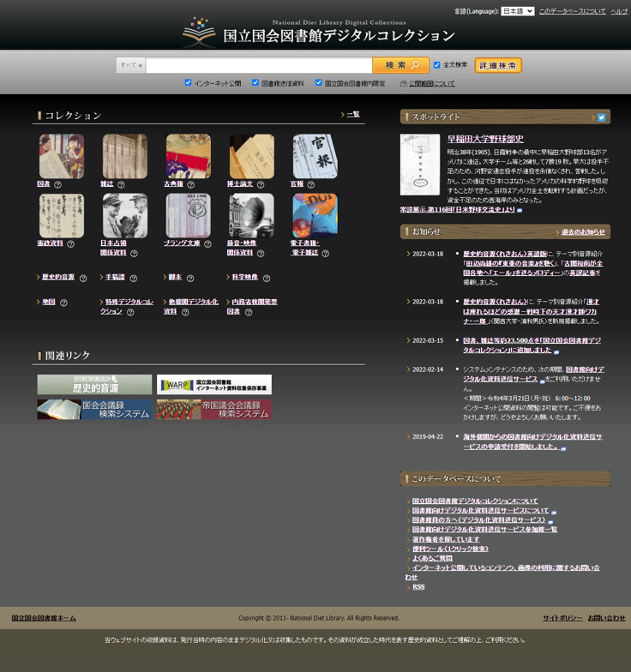The image size is (631, 672).
Task: Open 国立国会図書館デジタルコレクションについて link
Action: (475, 501)
